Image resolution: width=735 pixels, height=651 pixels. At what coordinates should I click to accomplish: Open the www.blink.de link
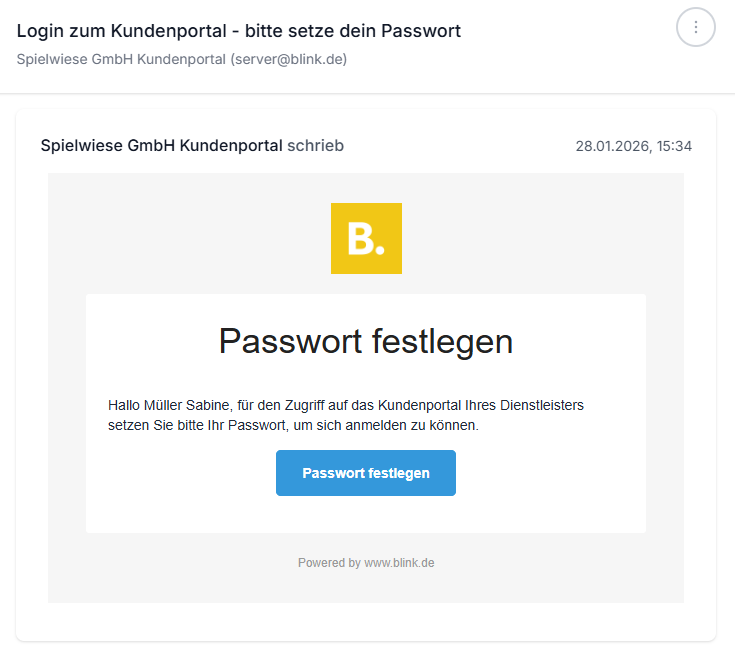pos(399,563)
